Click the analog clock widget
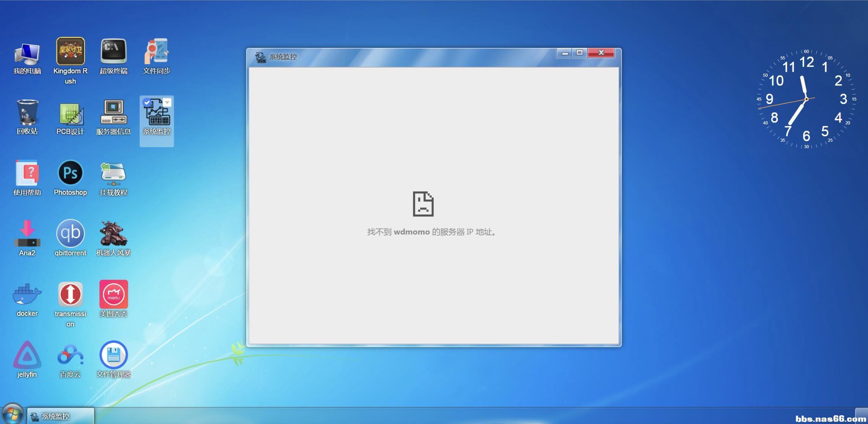This screenshot has height=424, width=868. pos(806,99)
